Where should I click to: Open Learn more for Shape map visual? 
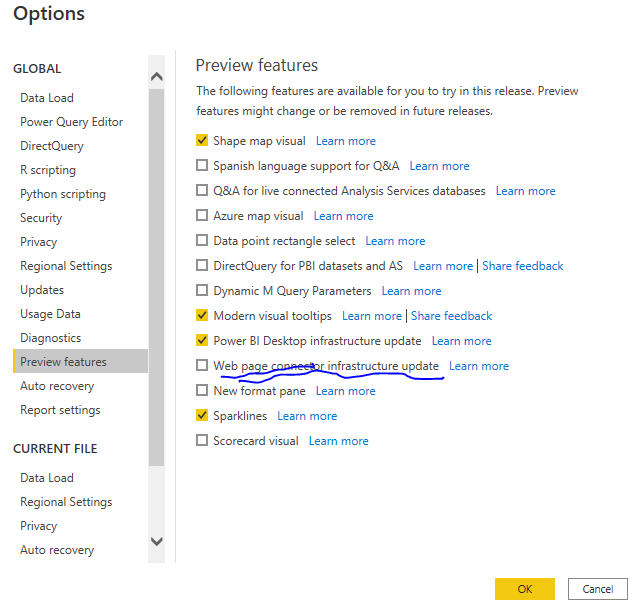[x=346, y=141]
